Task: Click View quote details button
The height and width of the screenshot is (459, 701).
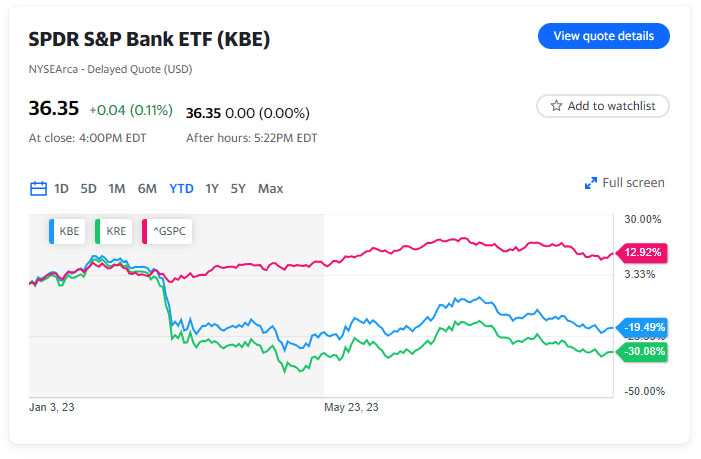Action: 603,36
